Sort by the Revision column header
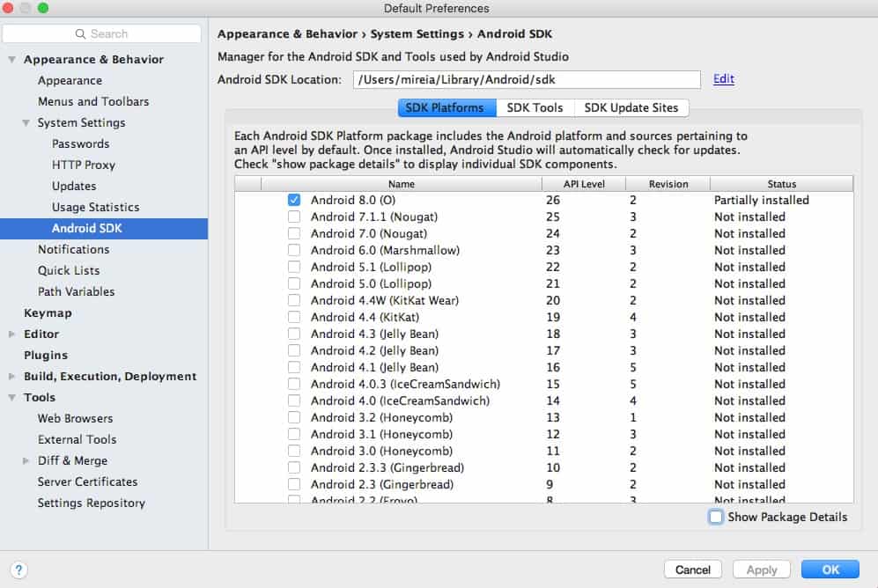Screen dimensions: 878x588 tap(668, 184)
